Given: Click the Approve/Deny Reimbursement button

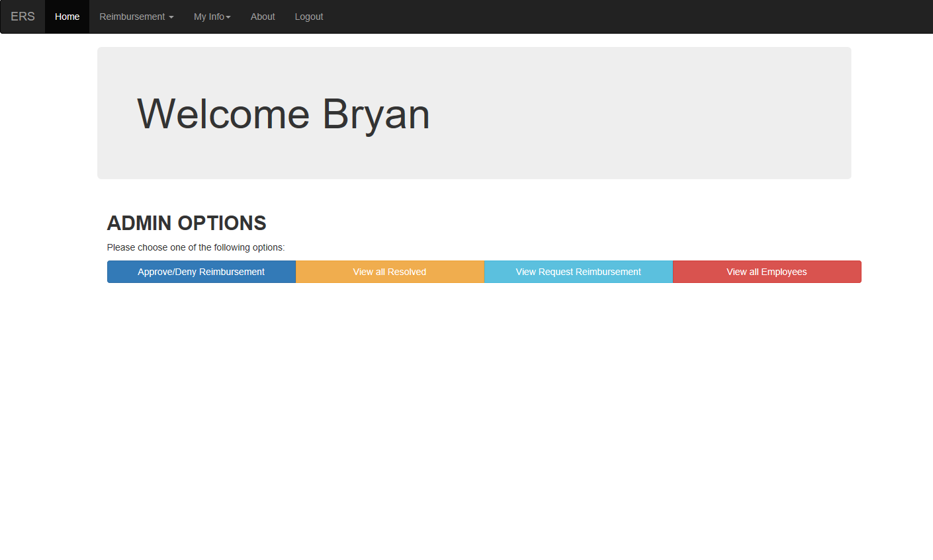Looking at the screenshot, I should (201, 272).
